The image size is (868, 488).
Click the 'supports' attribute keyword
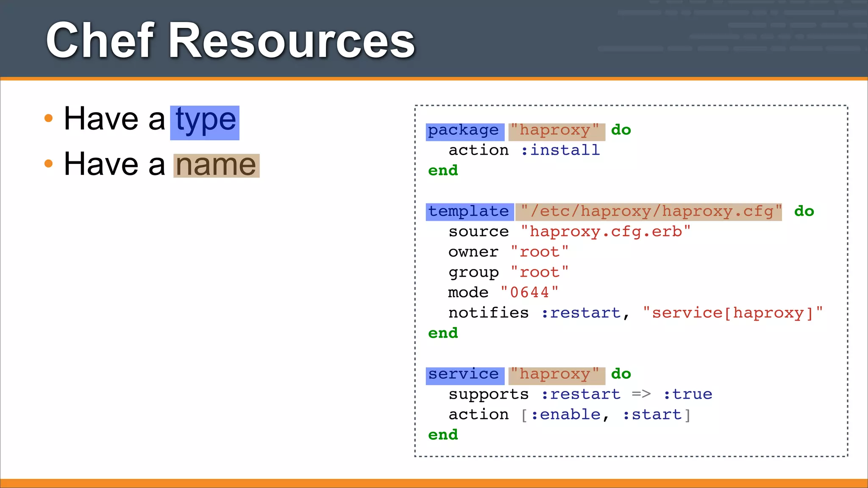[x=489, y=395]
